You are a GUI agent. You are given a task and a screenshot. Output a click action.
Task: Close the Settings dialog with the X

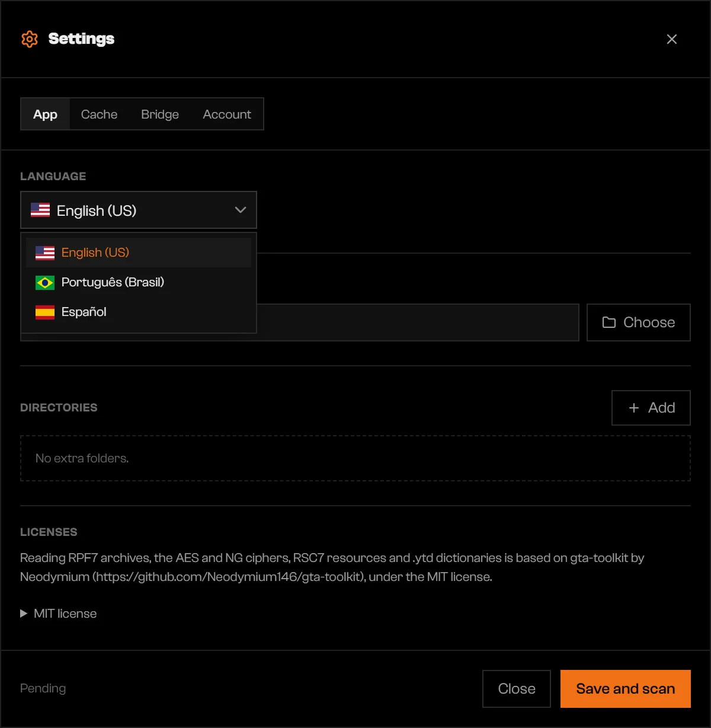coord(671,39)
